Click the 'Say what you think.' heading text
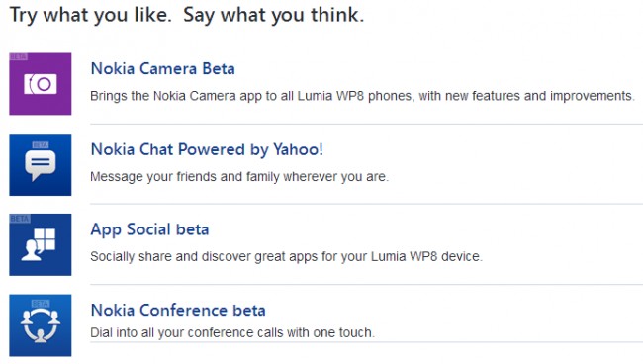The width and height of the screenshot is (643, 364). pyautogui.click(x=273, y=16)
